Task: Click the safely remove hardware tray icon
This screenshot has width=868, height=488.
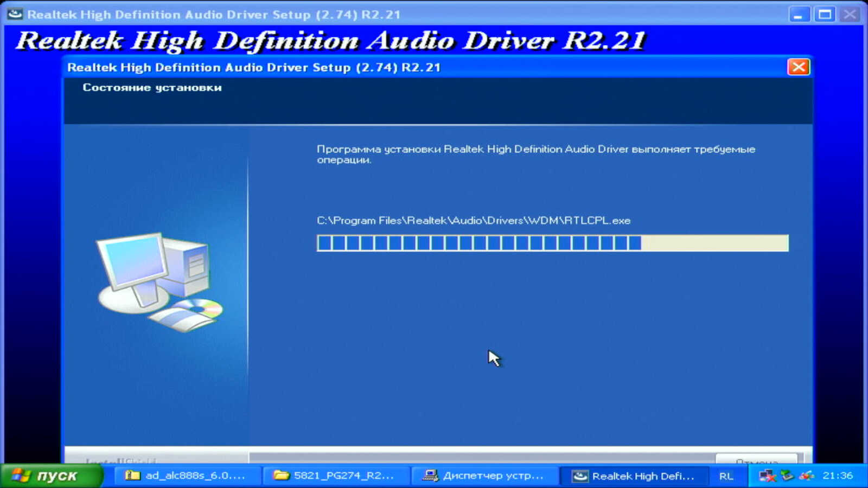Action: 787,476
